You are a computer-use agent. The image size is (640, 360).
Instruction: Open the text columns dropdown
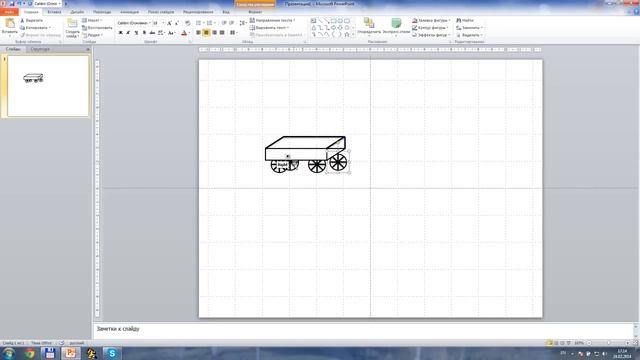click(233, 33)
